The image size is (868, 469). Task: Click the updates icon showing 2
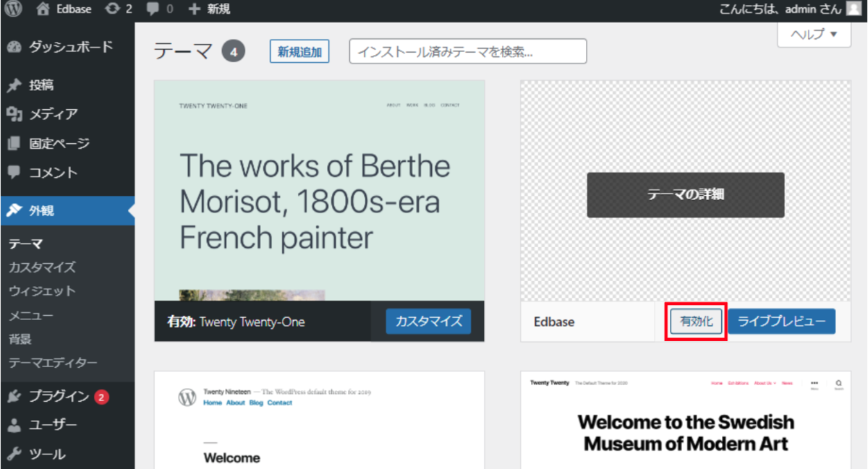[x=119, y=9]
